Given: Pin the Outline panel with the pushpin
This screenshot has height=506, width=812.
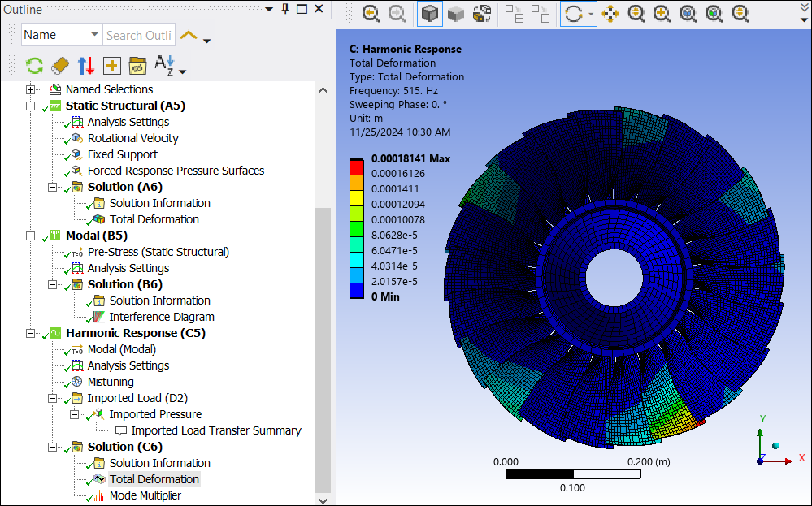Looking at the screenshot, I should (x=284, y=9).
